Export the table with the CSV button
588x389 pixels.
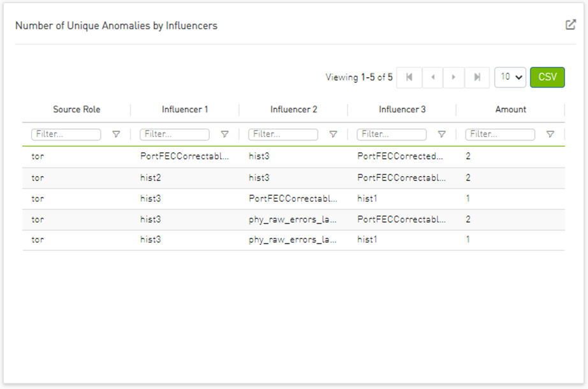pyautogui.click(x=547, y=77)
